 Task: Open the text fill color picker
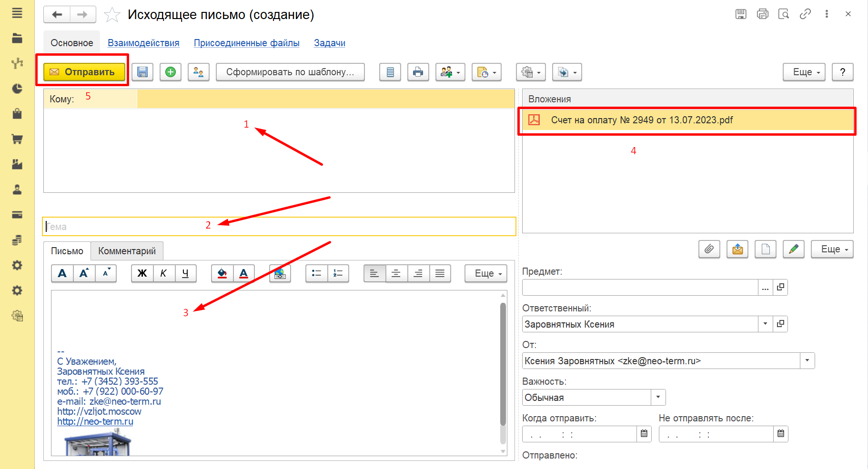[x=222, y=273]
